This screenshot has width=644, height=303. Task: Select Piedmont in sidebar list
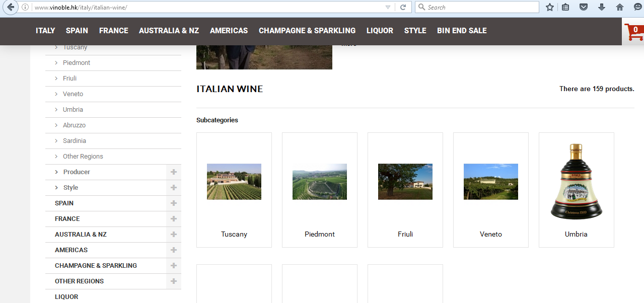pyautogui.click(x=77, y=63)
